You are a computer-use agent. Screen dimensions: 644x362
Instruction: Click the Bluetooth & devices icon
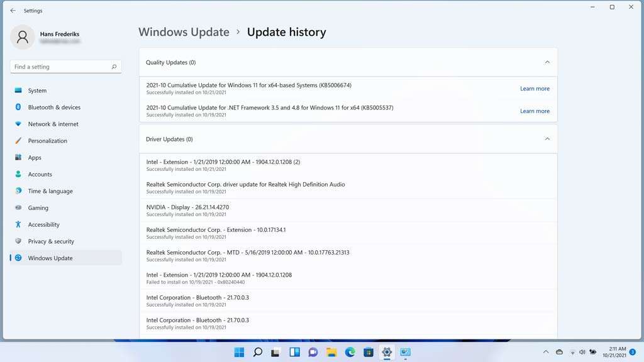pyautogui.click(x=18, y=107)
